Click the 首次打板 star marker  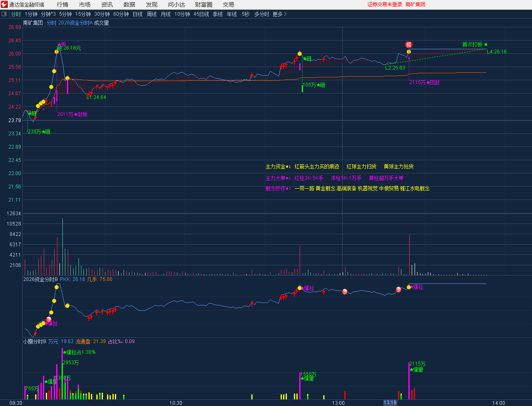[486, 44]
